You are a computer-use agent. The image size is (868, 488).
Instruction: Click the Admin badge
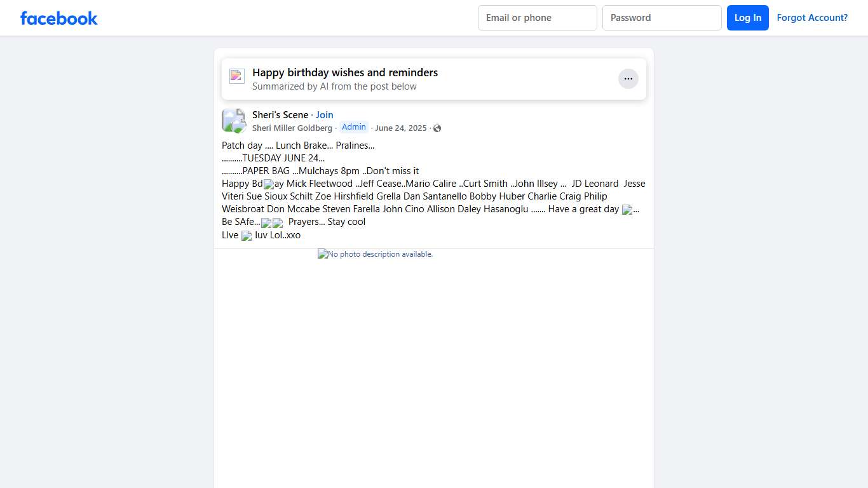(x=353, y=127)
